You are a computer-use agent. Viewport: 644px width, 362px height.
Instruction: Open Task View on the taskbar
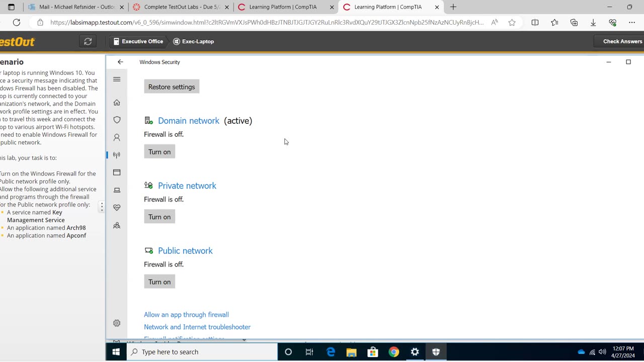point(309,352)
